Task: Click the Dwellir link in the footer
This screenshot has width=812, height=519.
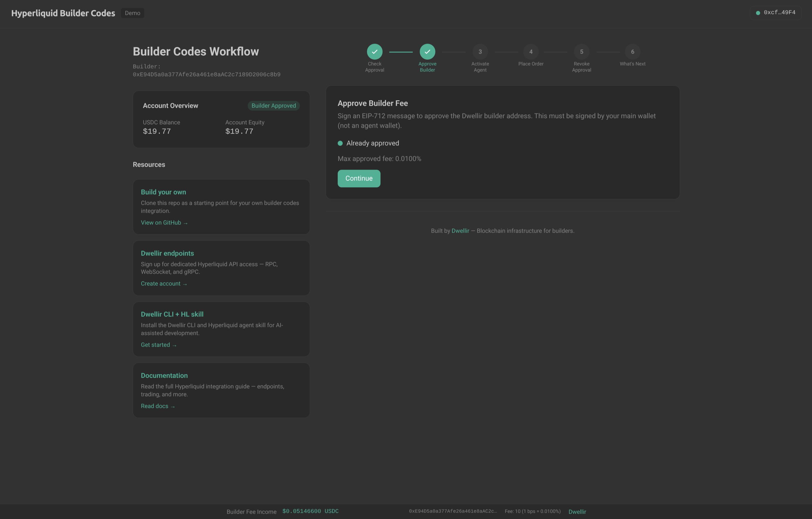Action: (460, 231)
